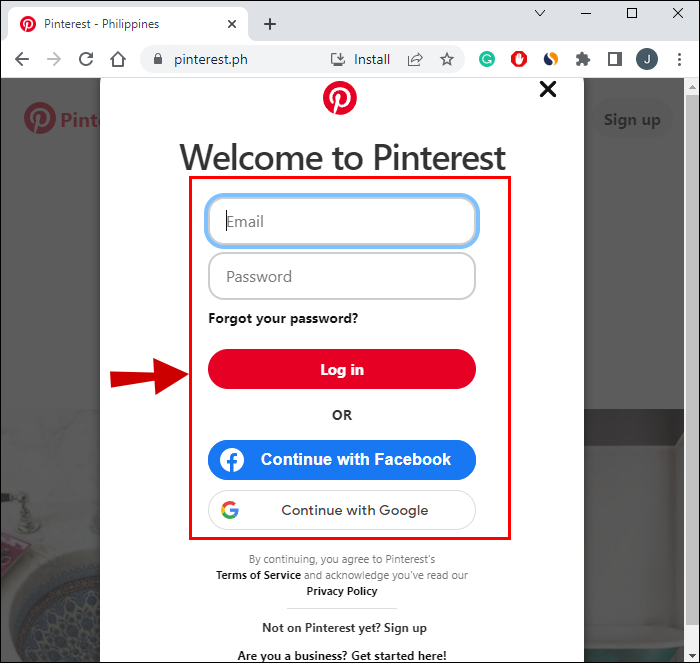Screen dimensions: 700x663
Task: Close the login dialog with the X
Action: coord(548,89)
